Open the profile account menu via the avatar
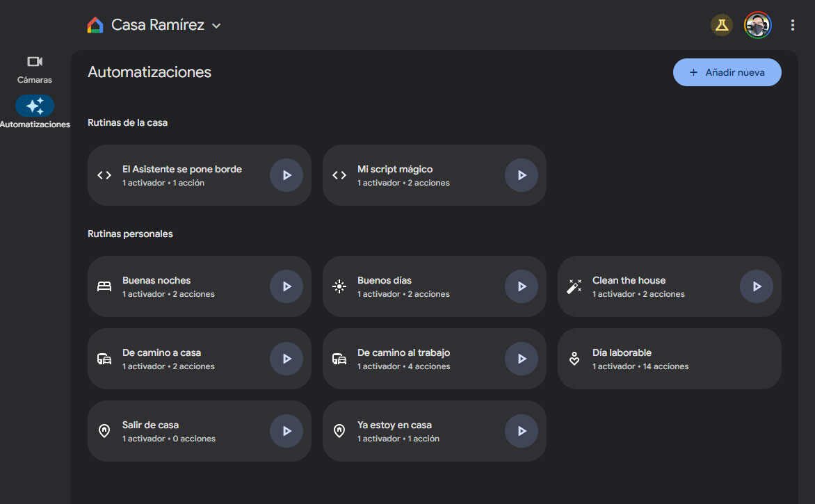The image size is (815, 504). pos(757,24)
